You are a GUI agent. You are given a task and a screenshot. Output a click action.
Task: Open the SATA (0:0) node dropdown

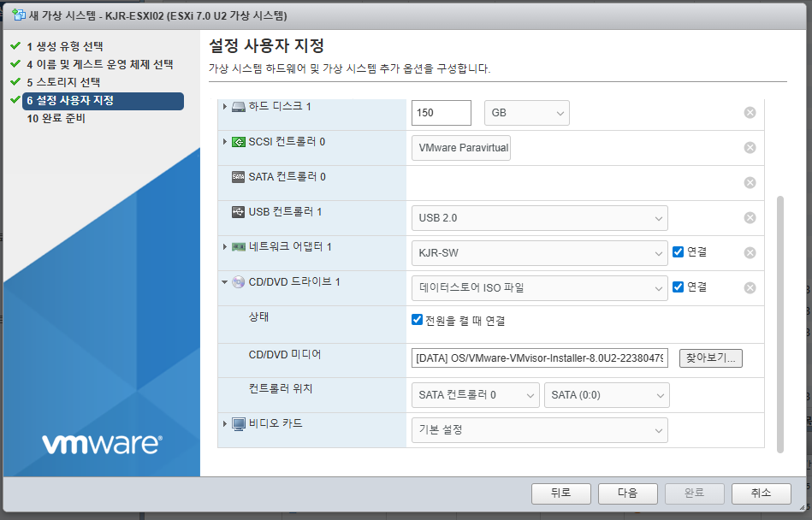tap(607, 395)
